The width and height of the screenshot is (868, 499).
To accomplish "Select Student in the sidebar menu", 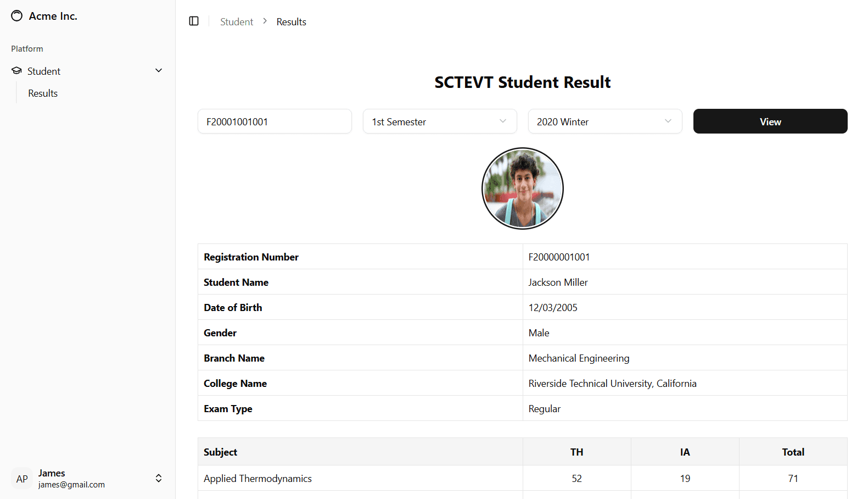I will coord(44,71).
